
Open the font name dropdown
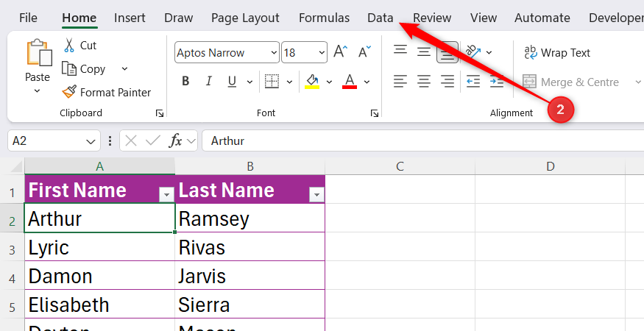[x=274, y=52]
